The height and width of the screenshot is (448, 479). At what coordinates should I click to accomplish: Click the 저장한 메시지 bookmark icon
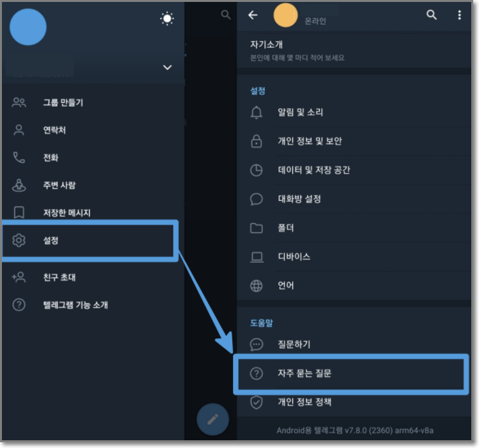click(x=19, y=212)
